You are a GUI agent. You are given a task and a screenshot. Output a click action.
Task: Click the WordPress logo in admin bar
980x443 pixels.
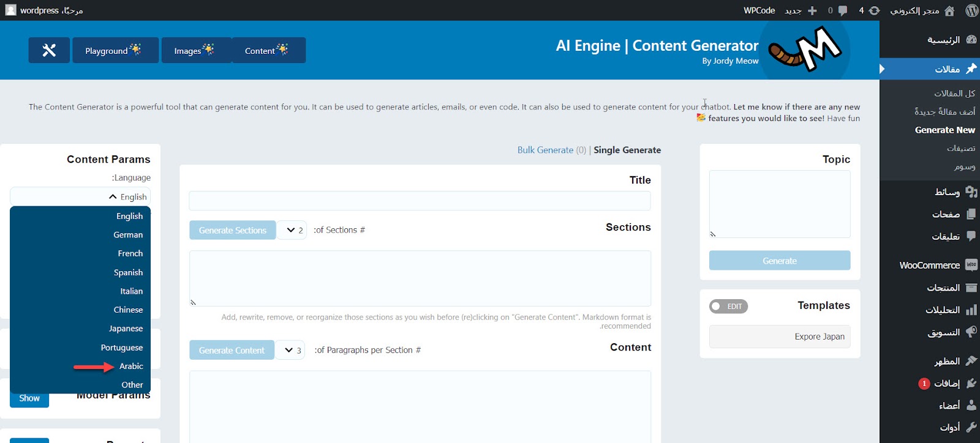pyautogui.click(x=971, y=10)
